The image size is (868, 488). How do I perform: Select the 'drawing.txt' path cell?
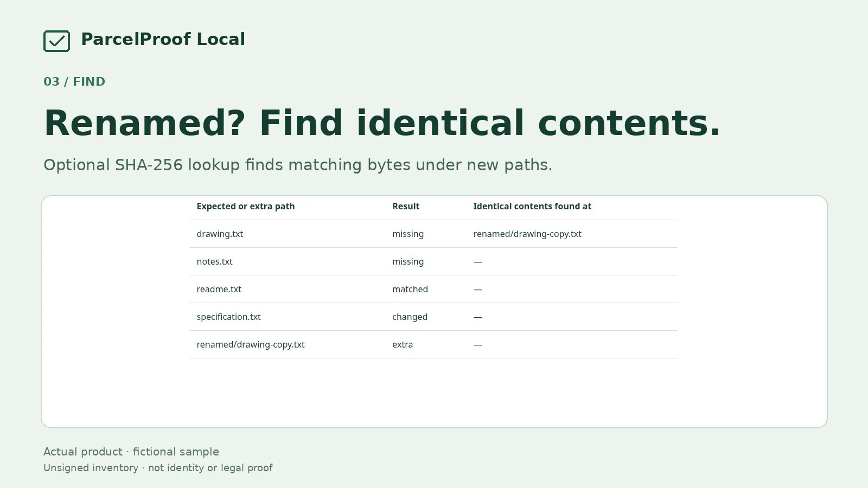(x=220, y=234)
